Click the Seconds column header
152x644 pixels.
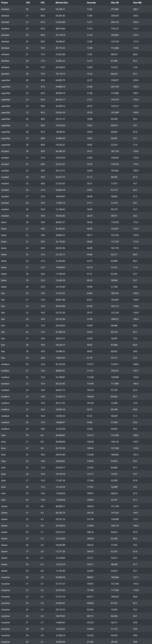point(91,3)
